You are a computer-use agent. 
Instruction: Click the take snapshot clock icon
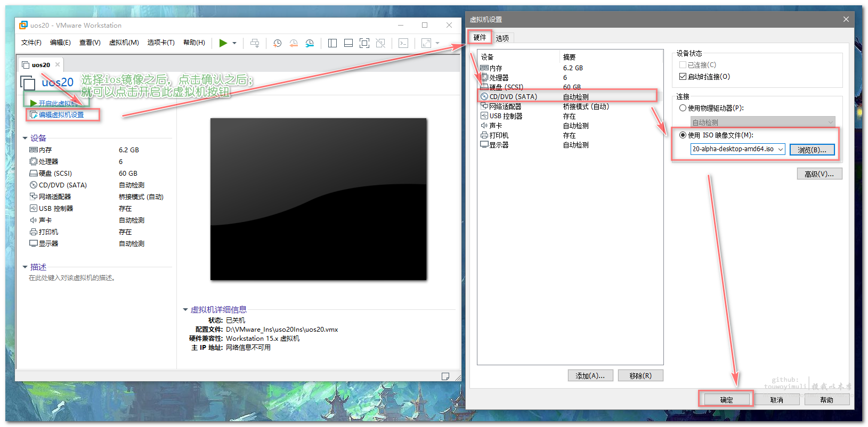277,43
